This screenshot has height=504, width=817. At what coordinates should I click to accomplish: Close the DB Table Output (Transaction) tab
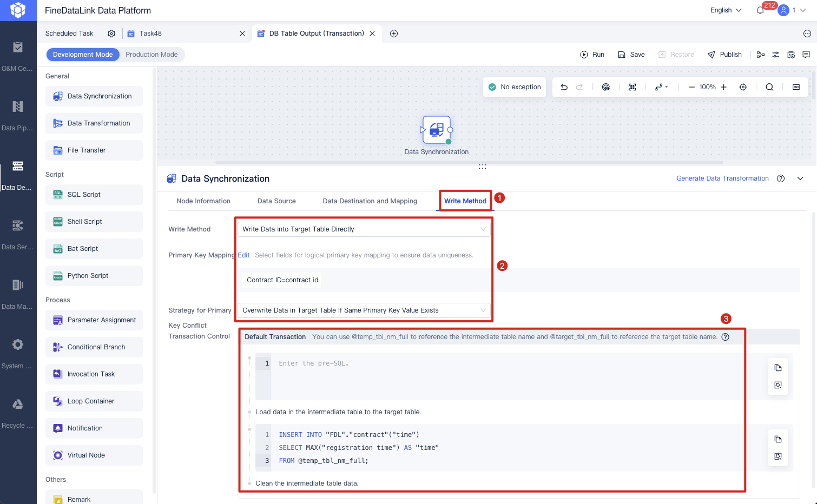(x=372, y=34)
